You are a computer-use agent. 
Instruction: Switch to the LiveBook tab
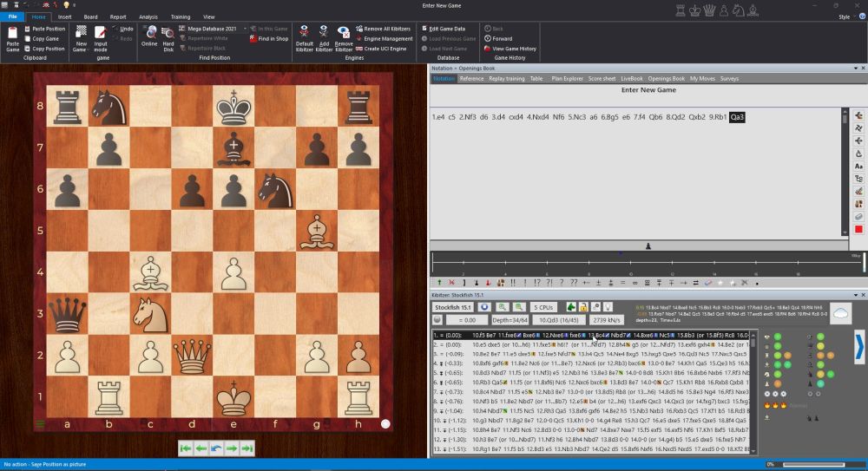[631, 78]
